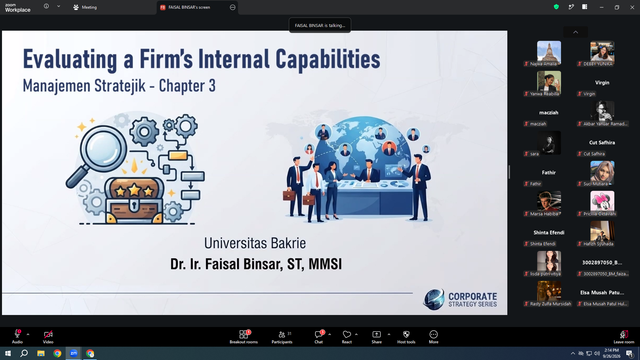
Task: Expand the React options caret
Action: (356, 334)
